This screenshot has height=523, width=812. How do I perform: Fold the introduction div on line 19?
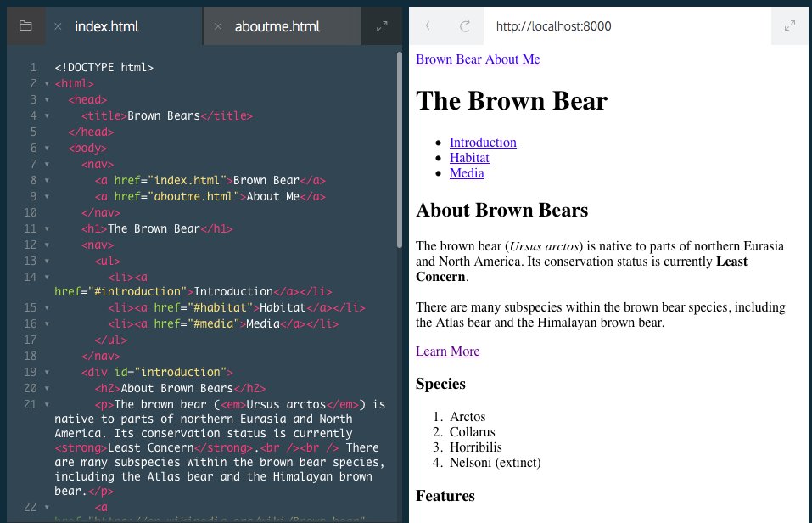click(x=46, y=372)
